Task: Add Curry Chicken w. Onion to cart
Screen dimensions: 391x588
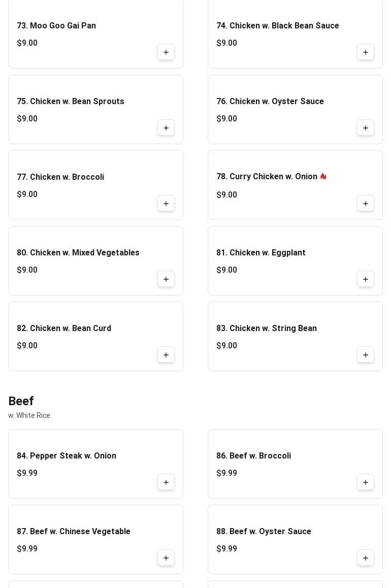Action: tap(366, 204)
